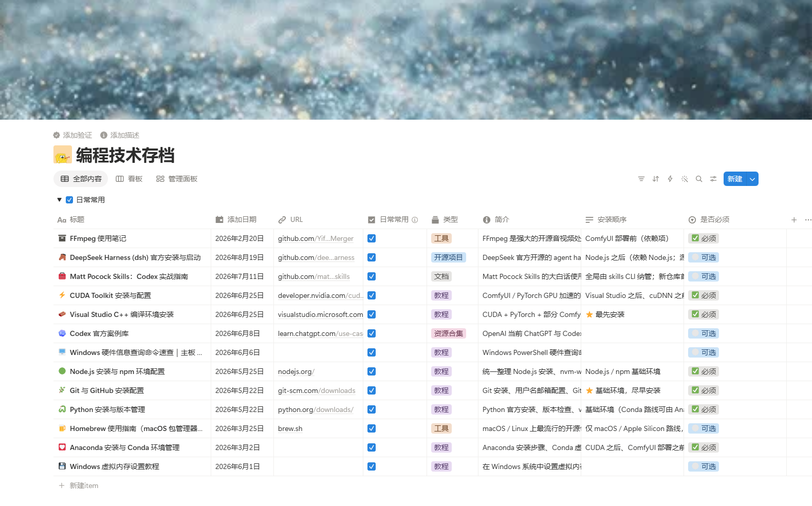Collapse the 日常常用 group triangle
This screenshot has height=506, width=812.
click(x=60, y=200)
